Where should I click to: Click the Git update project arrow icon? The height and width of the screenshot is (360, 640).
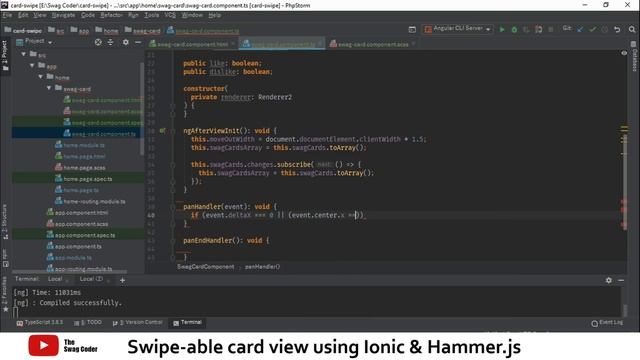click(580, 29)
